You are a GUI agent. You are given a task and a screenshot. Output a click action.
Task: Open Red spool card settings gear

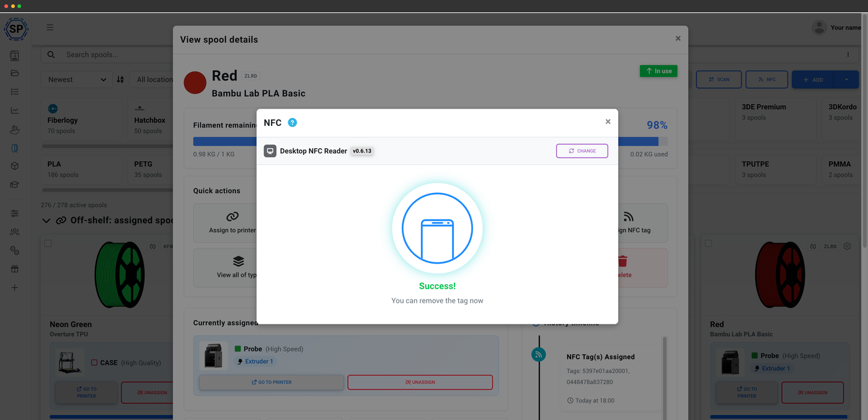847,246
